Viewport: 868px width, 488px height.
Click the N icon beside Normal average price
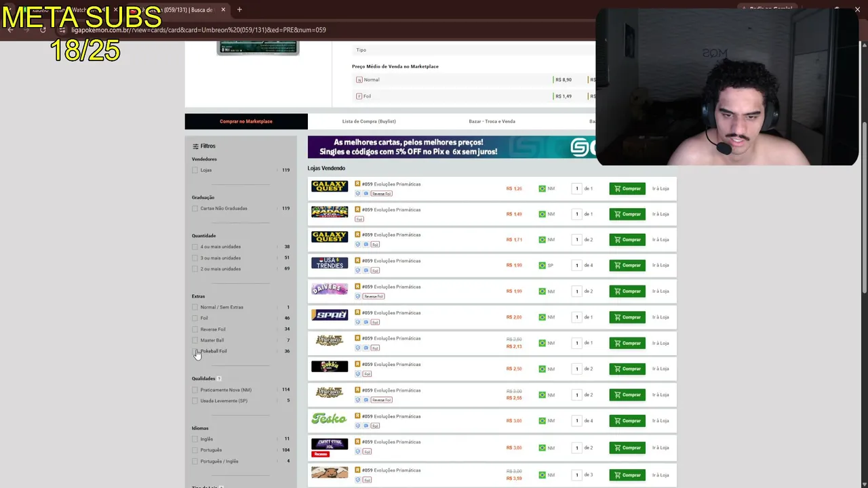tap(359, 80)
